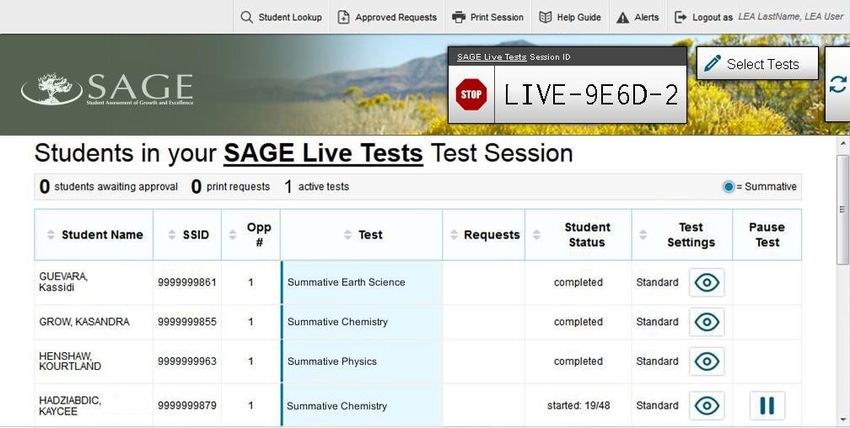View test settings for Kasandra Grow
The width and height of the screenshot is (850, 428).
click(707, 322)
